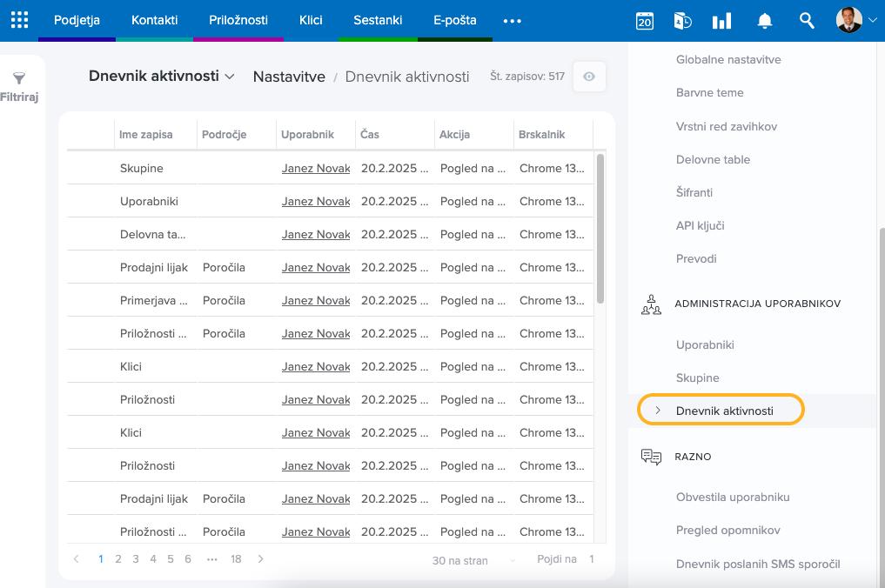The height and width of the screenshot is (588, 885).
Task: Click the chart reports icon in top bar
Action: click(x=721, y=21)
